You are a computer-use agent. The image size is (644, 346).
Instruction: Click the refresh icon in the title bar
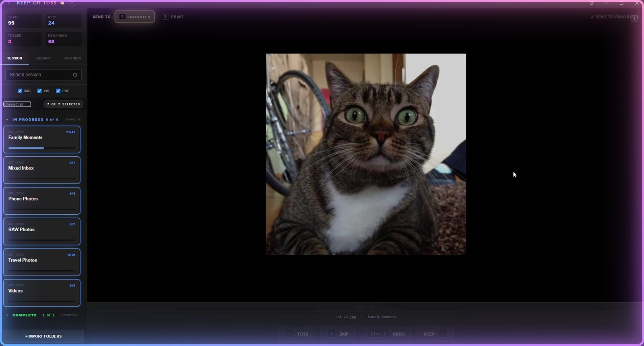(x=591, y=3)
